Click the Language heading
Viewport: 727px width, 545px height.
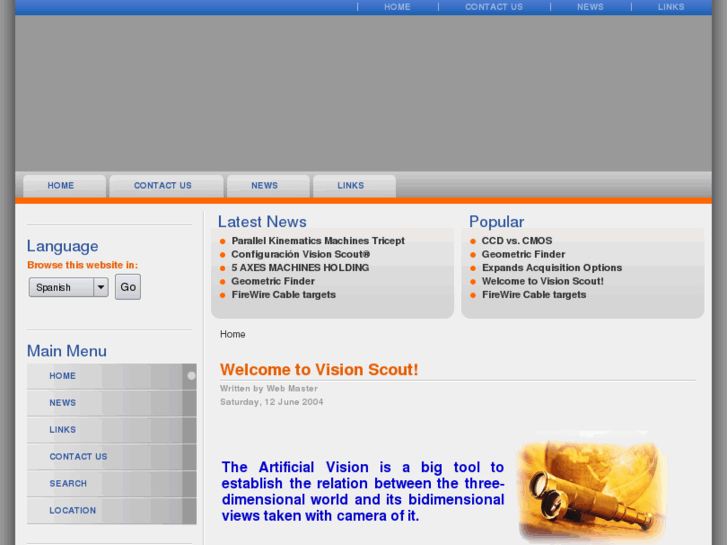63,246
